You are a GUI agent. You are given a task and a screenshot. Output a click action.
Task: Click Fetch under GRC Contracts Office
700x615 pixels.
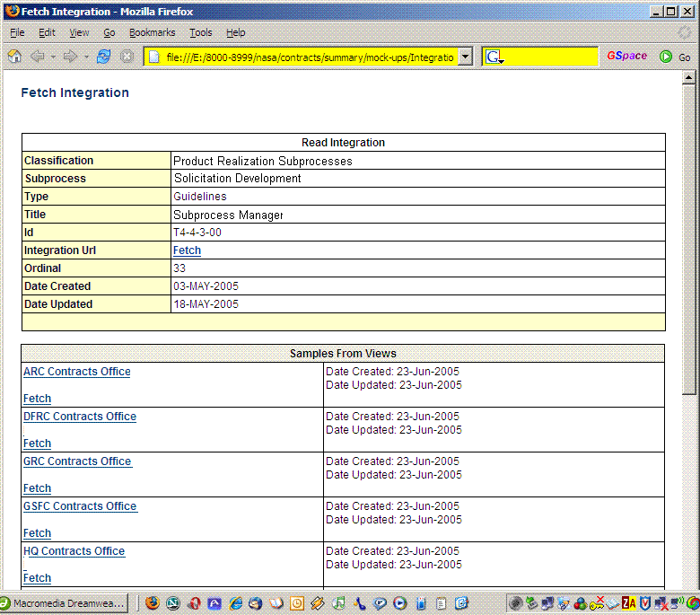37,488
